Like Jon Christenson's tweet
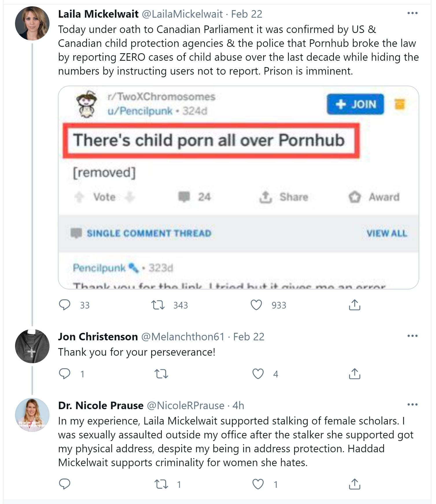 click(x=258, y=374)
